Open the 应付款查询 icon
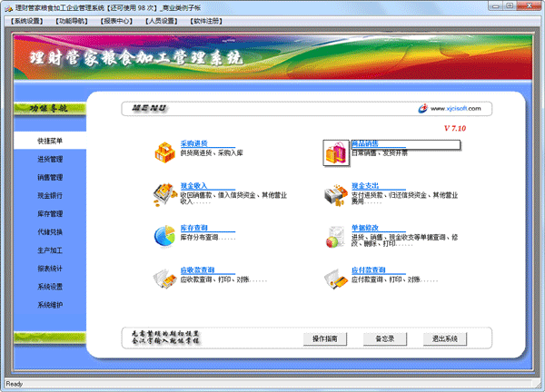 click(x=335, y=277)
